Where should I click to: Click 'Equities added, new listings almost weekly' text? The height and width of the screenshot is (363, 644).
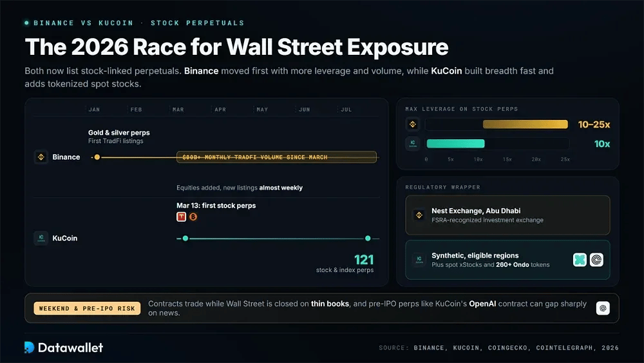[240, 188]
